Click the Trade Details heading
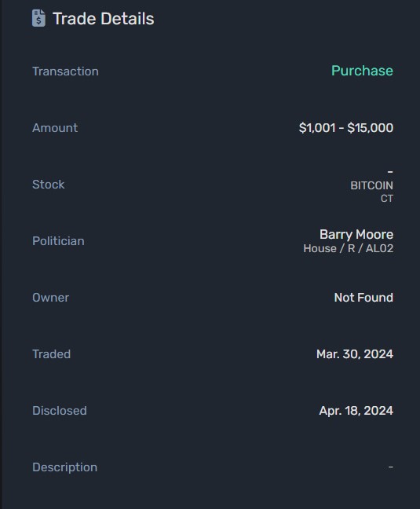 click(x=104, y=19)
